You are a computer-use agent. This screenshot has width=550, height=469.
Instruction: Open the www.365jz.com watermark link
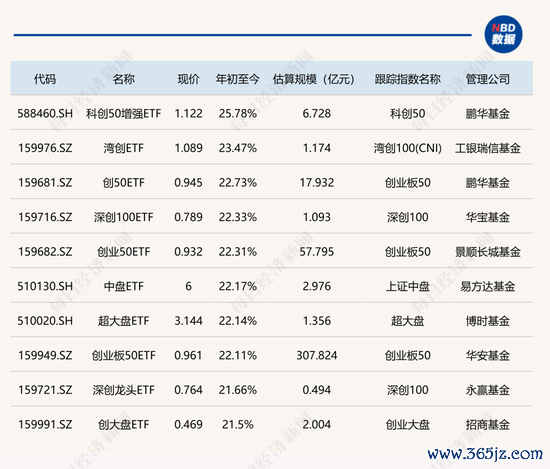485,454
